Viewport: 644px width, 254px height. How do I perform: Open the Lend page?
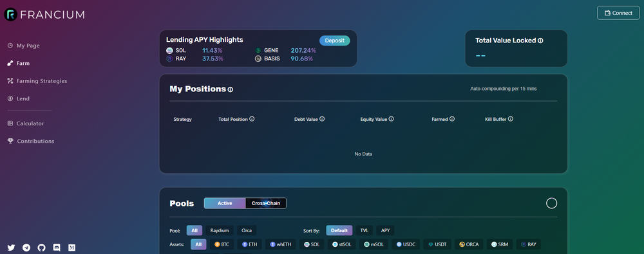(19, 98)
